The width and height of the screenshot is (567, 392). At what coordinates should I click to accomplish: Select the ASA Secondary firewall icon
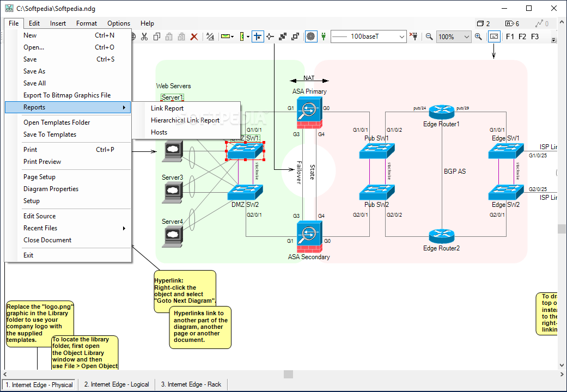(309, 237)
